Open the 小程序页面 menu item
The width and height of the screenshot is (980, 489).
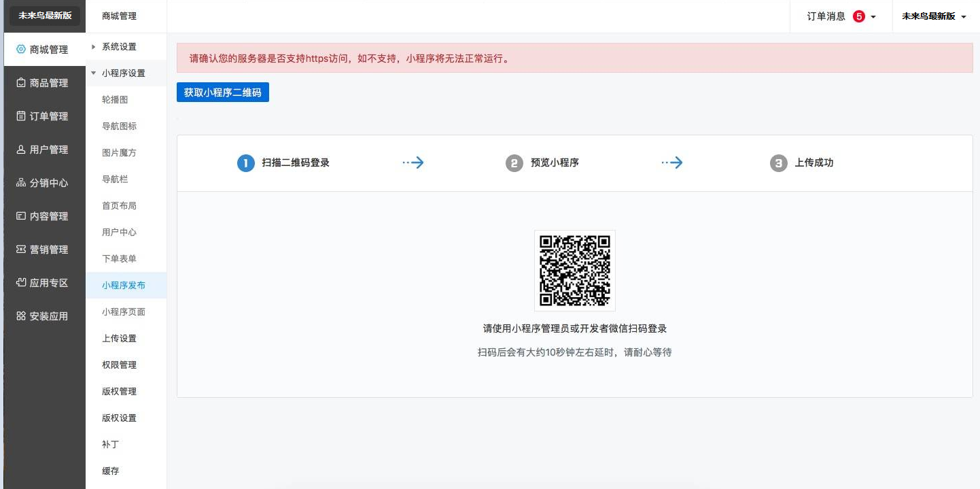coord(124,312)
